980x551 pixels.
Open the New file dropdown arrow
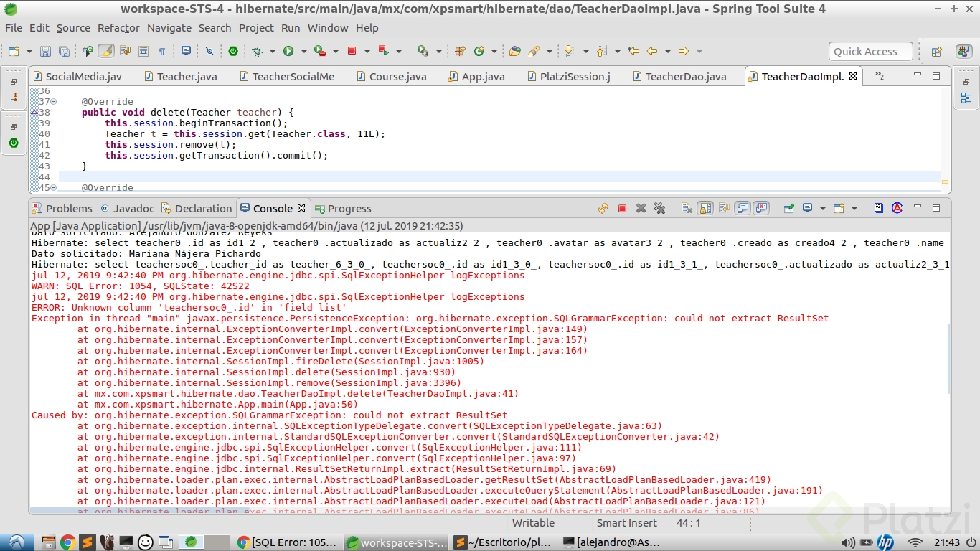coord(29,51)
